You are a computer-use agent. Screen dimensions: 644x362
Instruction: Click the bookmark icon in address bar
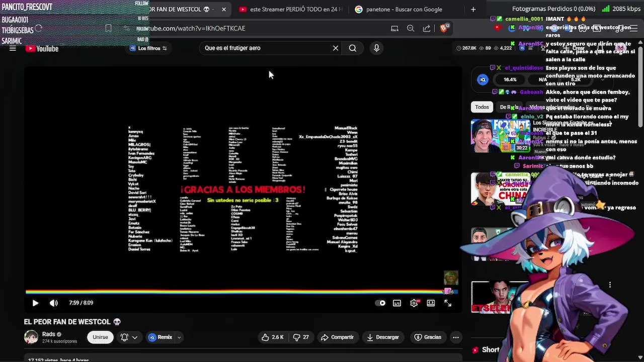click(x=108, y=28)
